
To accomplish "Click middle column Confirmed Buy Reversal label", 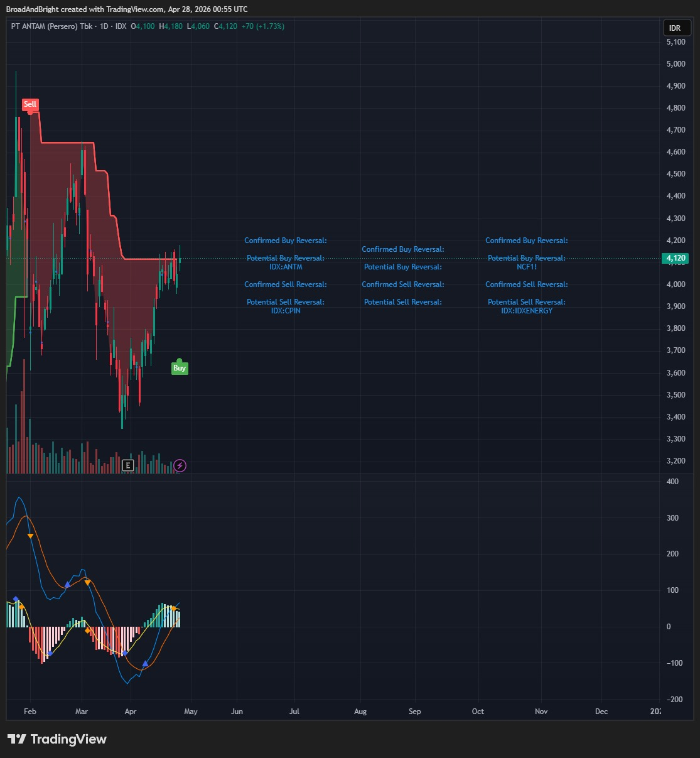I will (x=403, y=249).
